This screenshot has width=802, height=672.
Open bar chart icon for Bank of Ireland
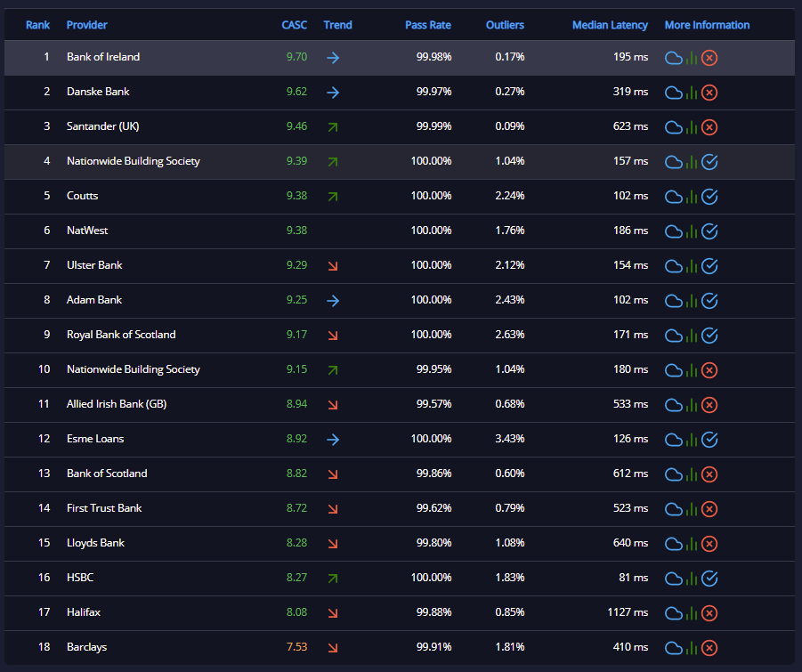[692, 58]
